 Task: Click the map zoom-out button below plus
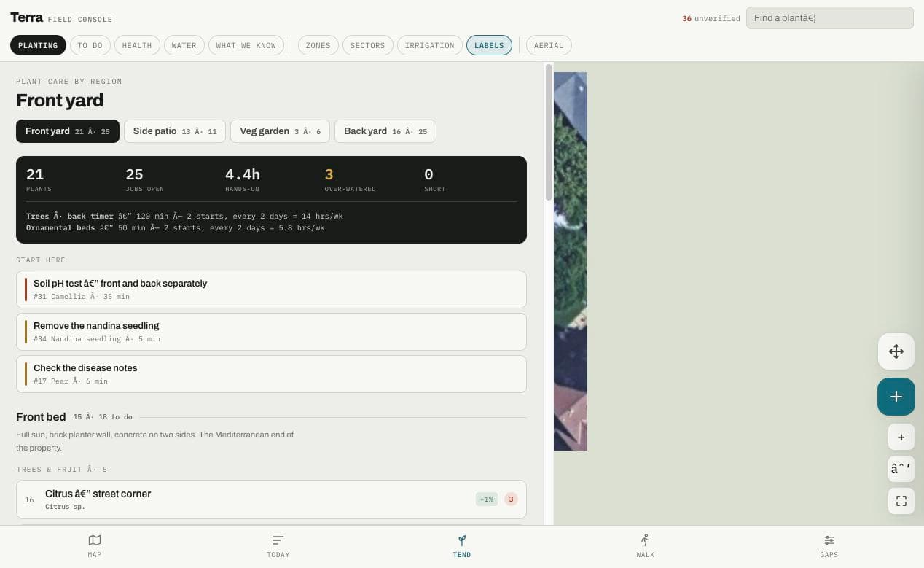pyautogui.click(x=901, y=469)
